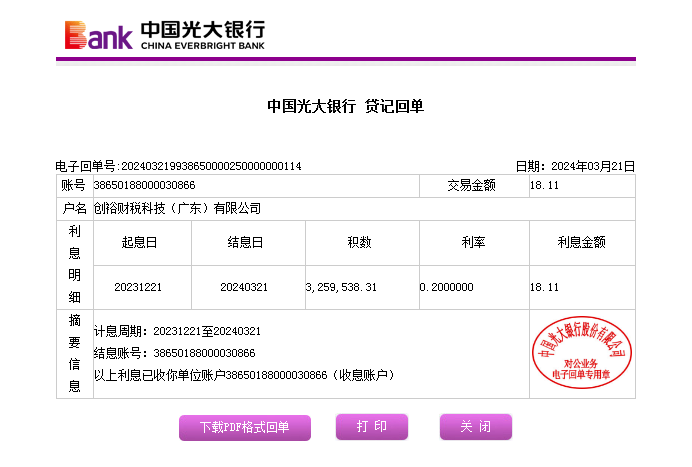Click the end date value 20240321
Viewport: 692px width, 467px height.
(244, 287)
